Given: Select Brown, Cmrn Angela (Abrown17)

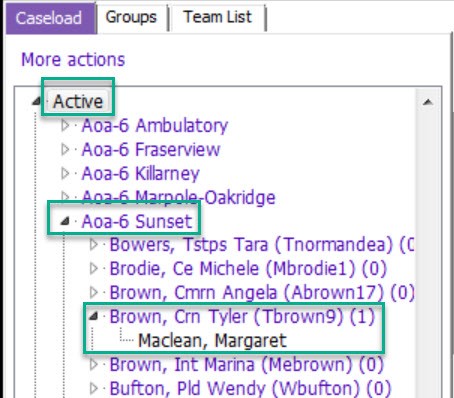Looking at the screenshot, I should (262, 293).
